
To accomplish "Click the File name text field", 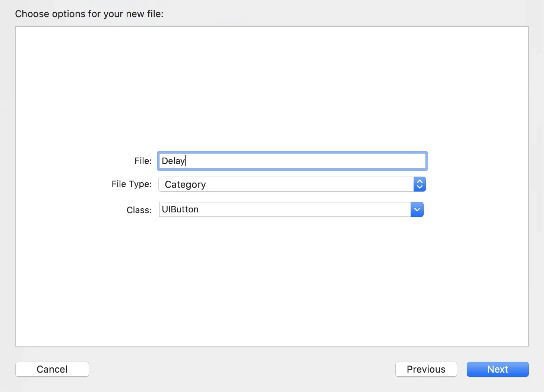I will click(292, 161).
